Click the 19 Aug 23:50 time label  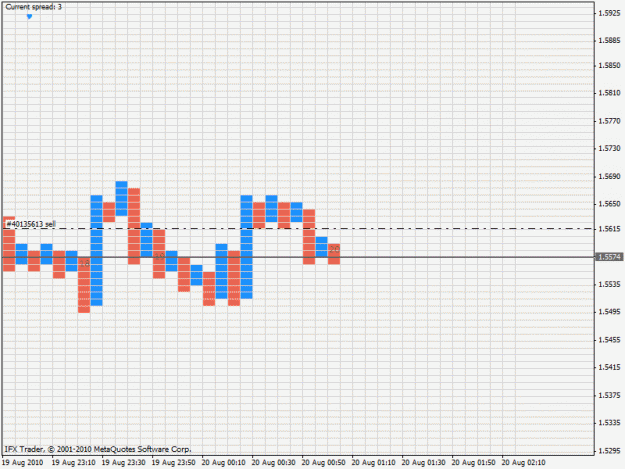[x=174, y=463]
